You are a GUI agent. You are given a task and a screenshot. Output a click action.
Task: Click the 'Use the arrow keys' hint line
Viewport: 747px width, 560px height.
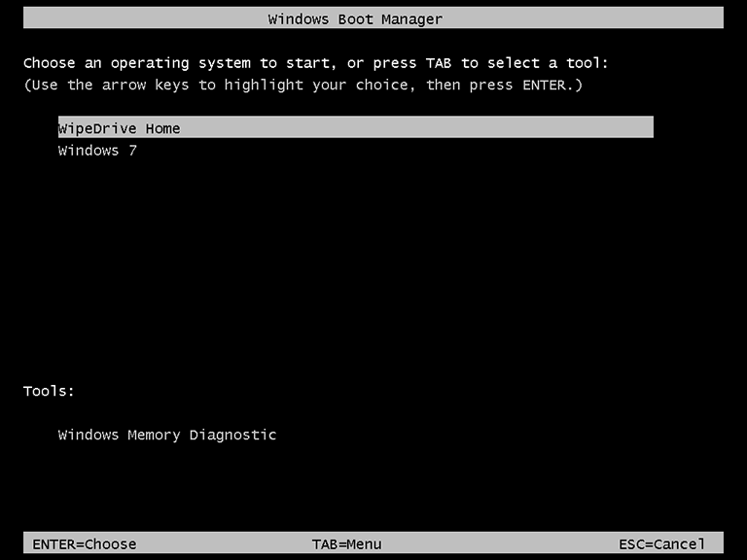tap(303, 86)
